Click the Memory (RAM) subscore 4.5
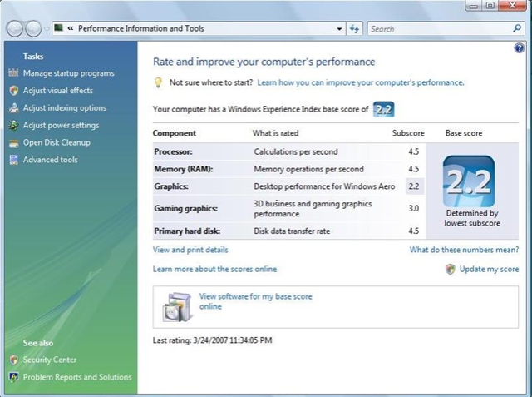532x397 pixels. [x=414, y=169]
